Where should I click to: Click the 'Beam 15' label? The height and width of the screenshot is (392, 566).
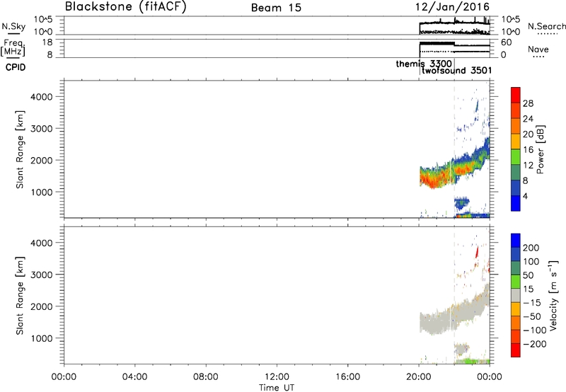click(x=276, y=8)
